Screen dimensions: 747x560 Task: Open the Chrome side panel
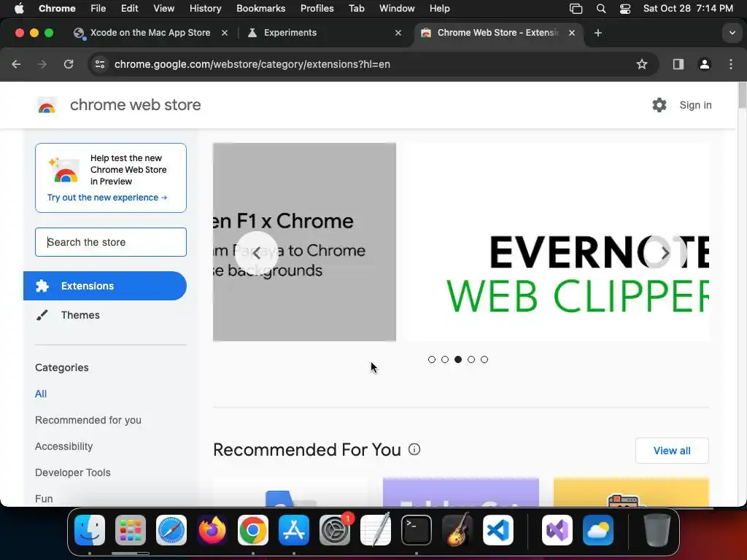(678, 64)
